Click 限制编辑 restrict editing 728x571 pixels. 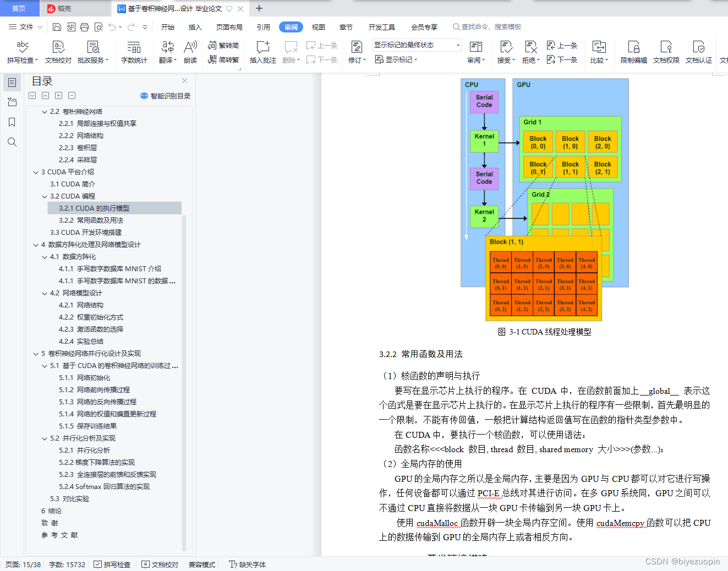(x=634, y=52)
